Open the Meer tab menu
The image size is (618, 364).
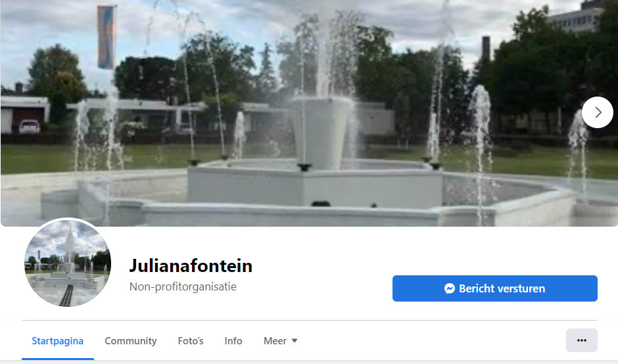pos(280,341)
